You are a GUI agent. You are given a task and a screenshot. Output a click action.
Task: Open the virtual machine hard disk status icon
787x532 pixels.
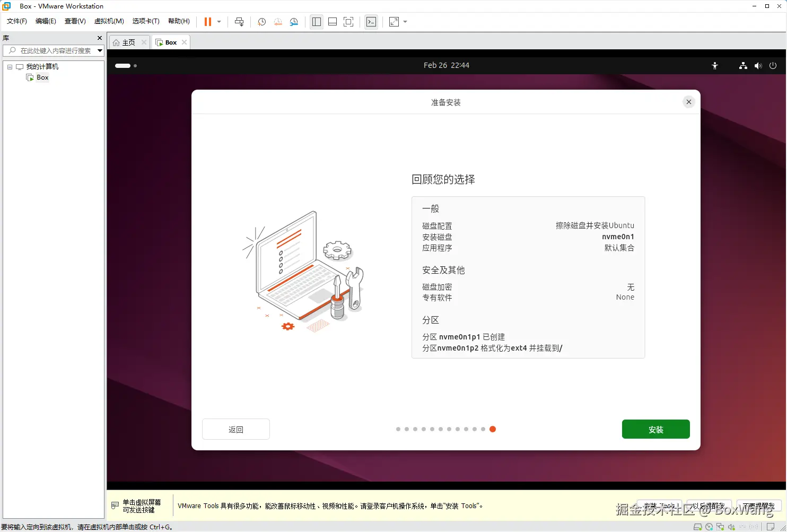point(698,527)
